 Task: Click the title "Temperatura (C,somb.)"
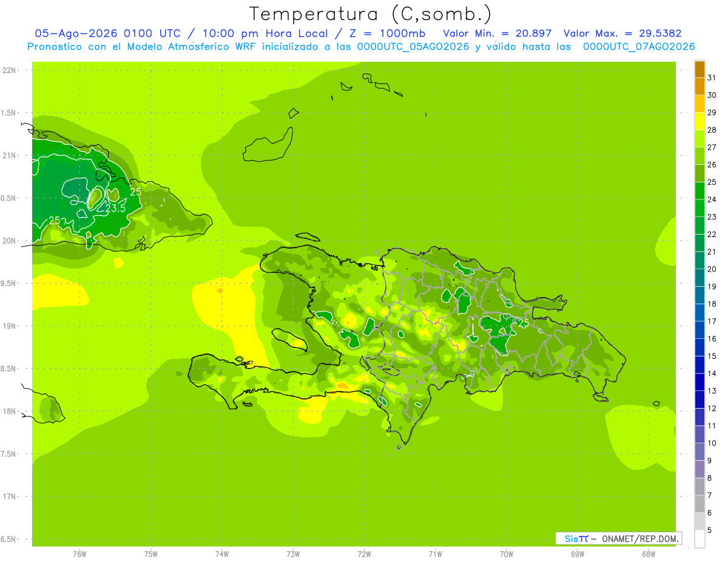[371, 14]
